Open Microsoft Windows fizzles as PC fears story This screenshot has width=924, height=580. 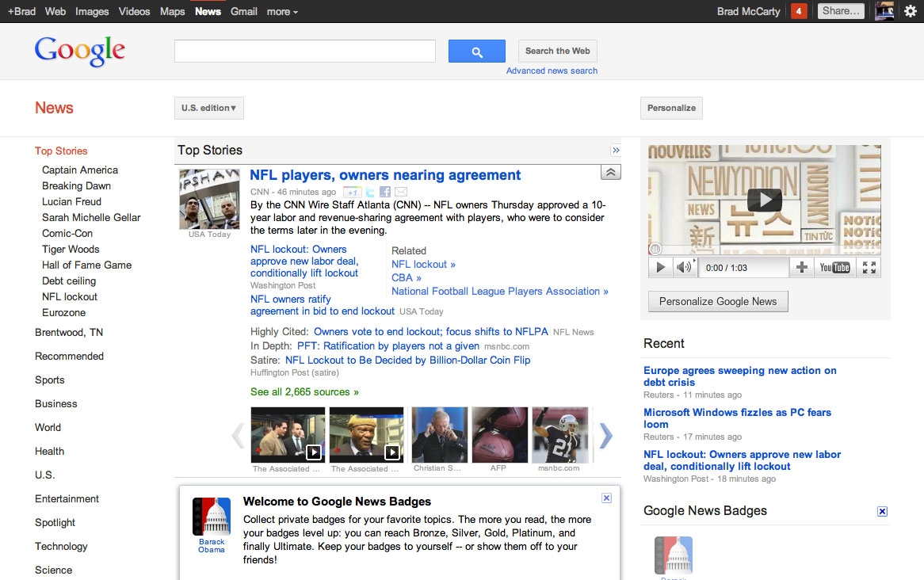737,418
